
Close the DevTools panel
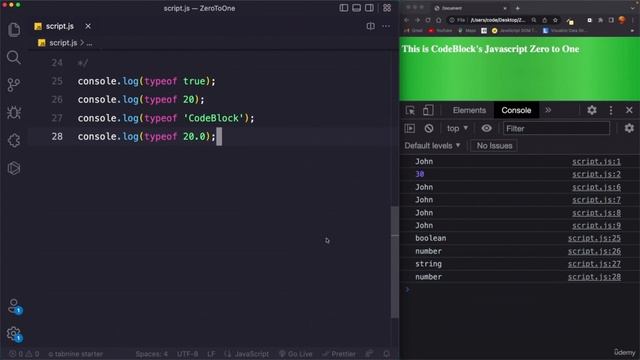[x=629, y=110]
